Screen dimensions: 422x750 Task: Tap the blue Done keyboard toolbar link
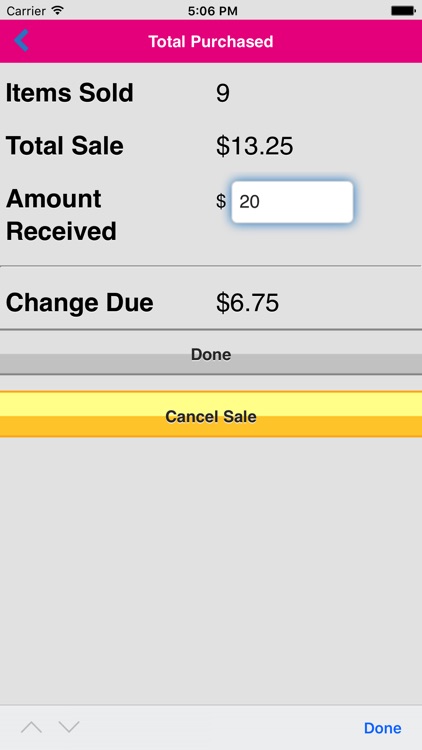click(x=382, y=728)
